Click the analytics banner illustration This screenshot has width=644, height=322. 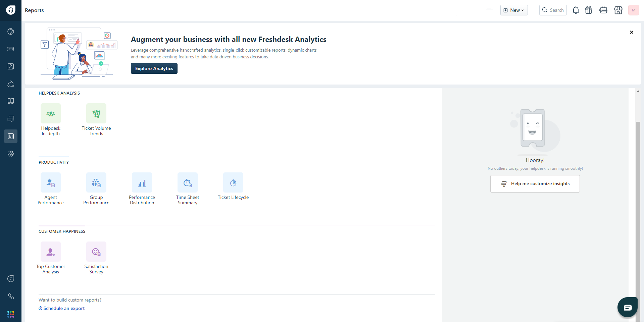pyautogui.click(x=79, y=54)
